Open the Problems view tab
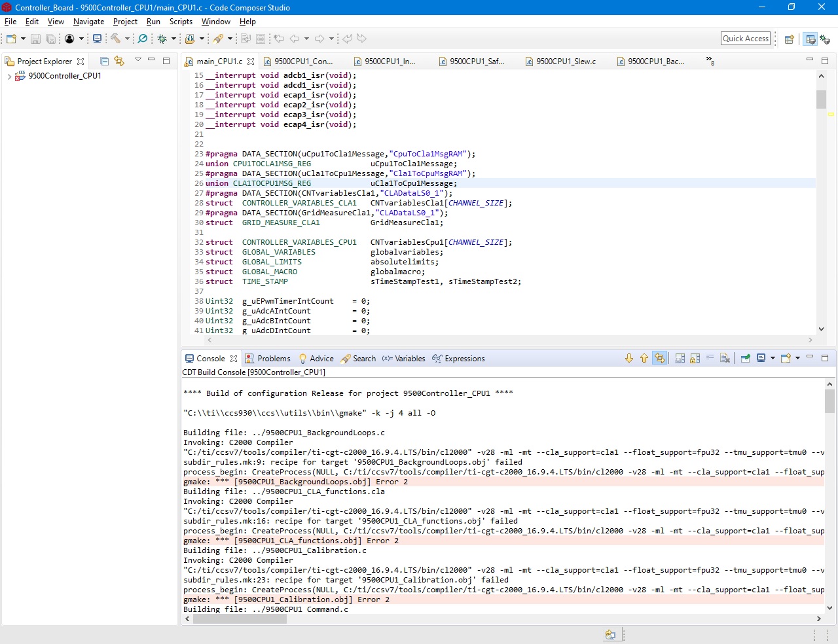This screenshot has width=838, height=644. point(267,359)
